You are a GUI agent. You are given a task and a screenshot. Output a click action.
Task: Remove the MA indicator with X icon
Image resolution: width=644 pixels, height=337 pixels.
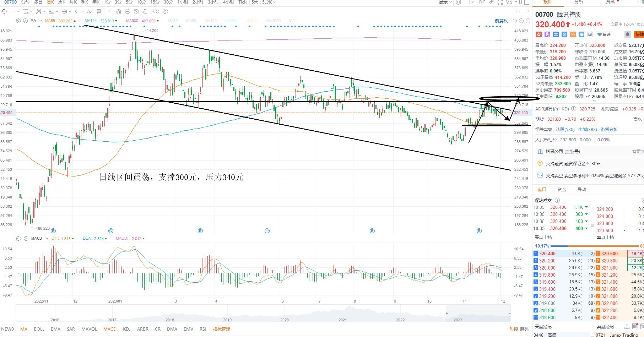pyautogui.click(x=25, y=21)
